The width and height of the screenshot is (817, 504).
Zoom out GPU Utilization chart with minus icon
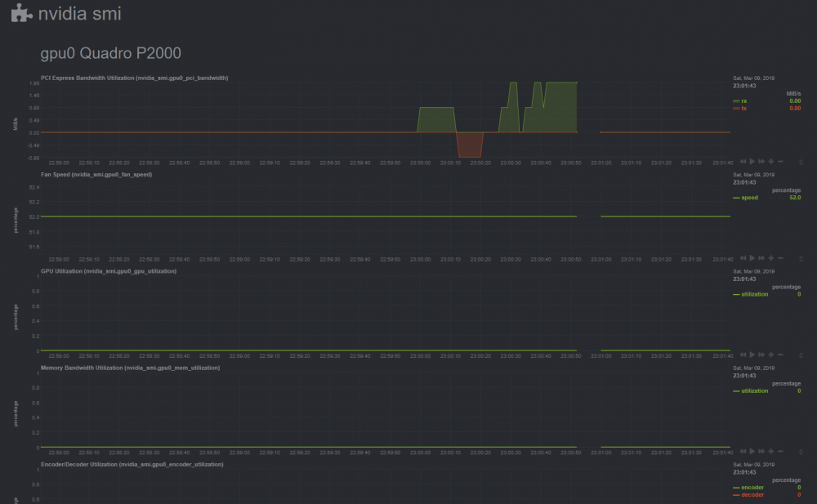(780, 355)
